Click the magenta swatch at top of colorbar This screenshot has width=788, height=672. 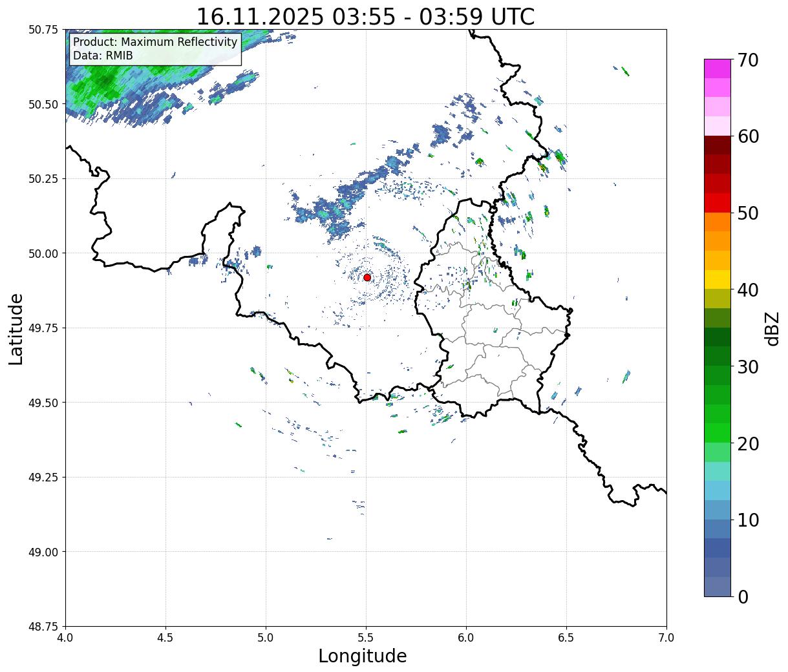pos(718,68)
